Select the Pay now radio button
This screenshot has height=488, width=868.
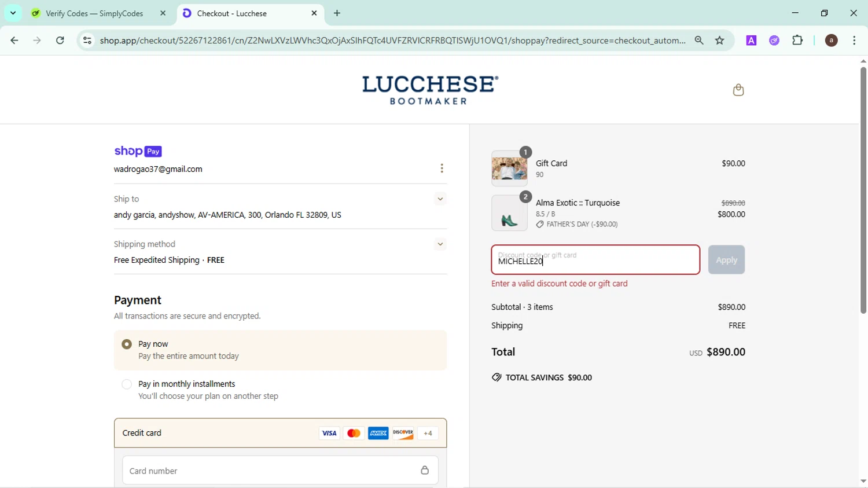click(x=127, y=344)
